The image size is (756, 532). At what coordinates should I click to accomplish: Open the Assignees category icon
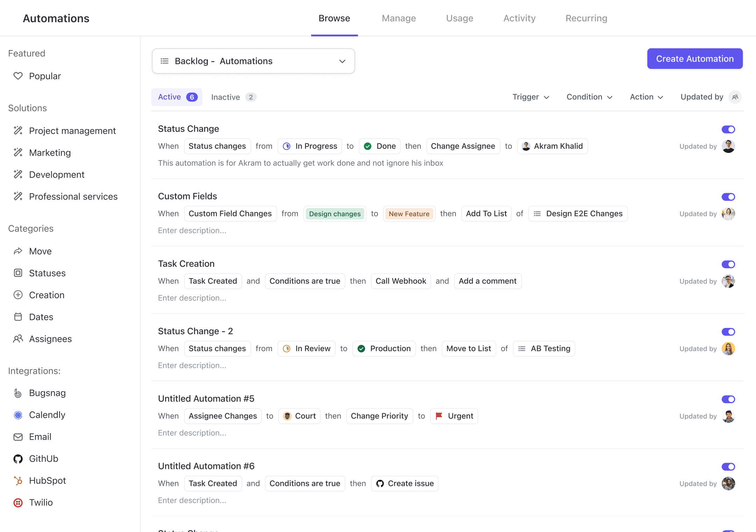(18, 339)
